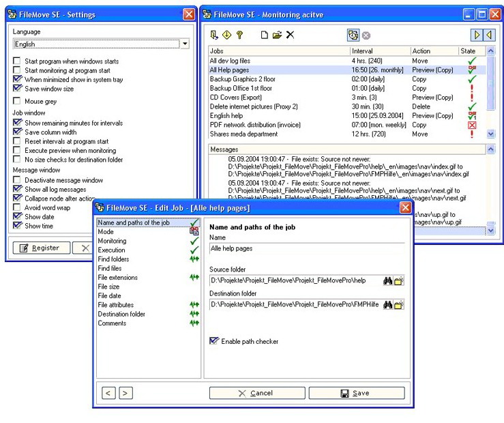The width and height of the screenshot is (504, 423).
Task: Check Deactivate message window
Action: pos(17,180)
